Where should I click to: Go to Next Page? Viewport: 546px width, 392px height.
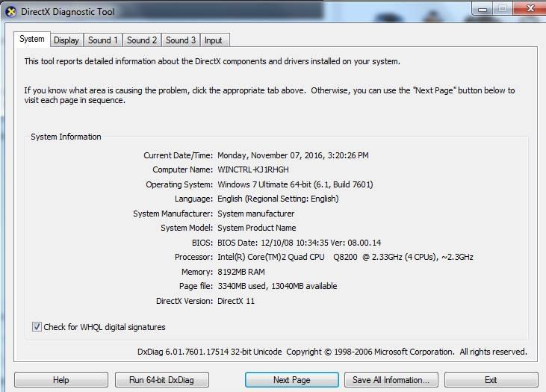click(x=292, y=380)
